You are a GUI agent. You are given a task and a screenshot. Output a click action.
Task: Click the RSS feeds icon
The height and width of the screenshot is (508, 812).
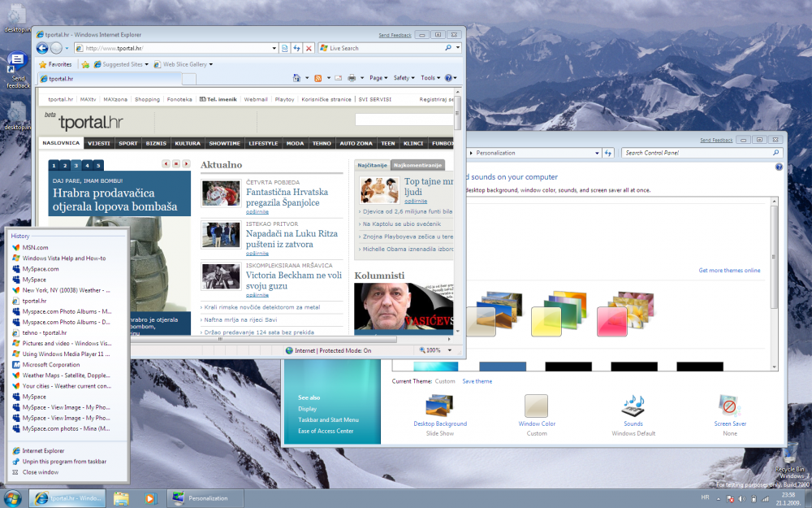[x=318, y=78]
